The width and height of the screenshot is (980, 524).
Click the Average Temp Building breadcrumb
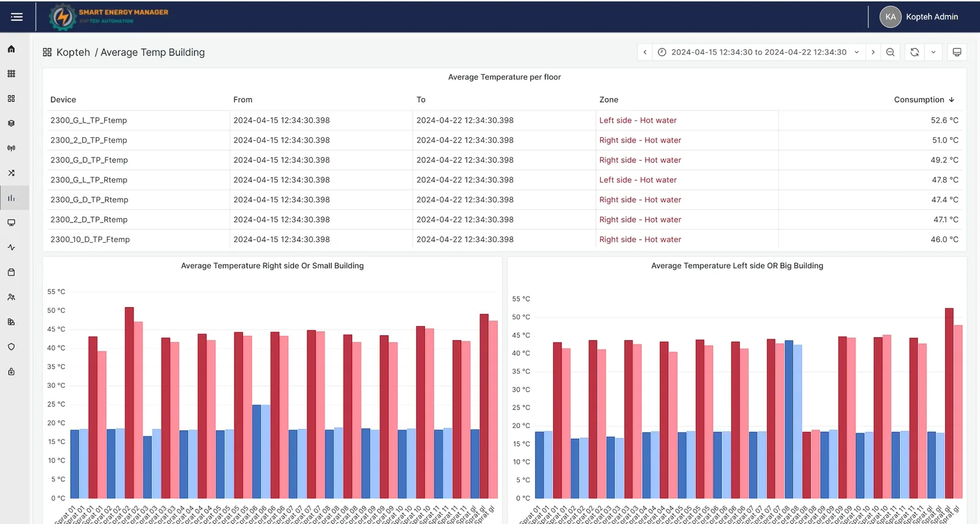click(153, 53)
